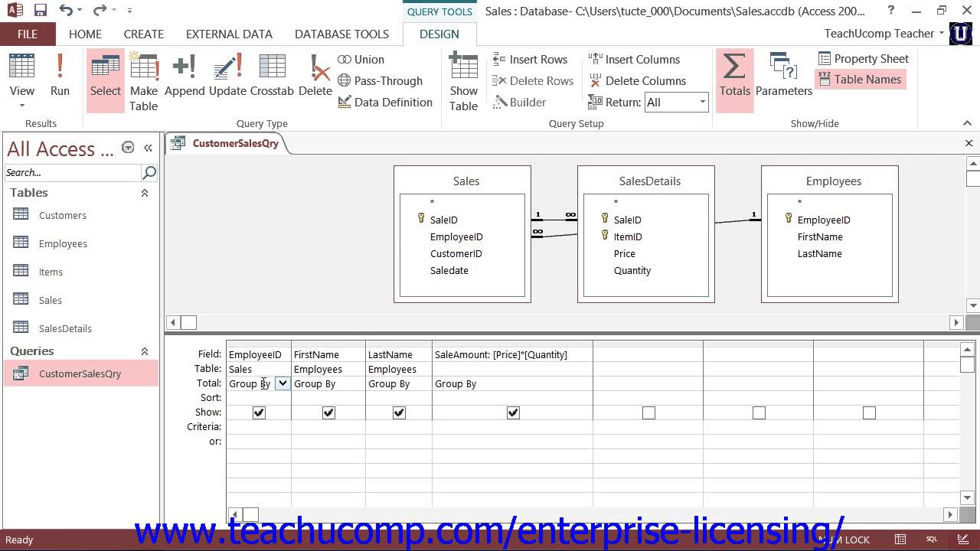The width and height of the screenshot is (980, 551).
Task: Switch to the CREATE tab
Action: [x=144, y=34]
